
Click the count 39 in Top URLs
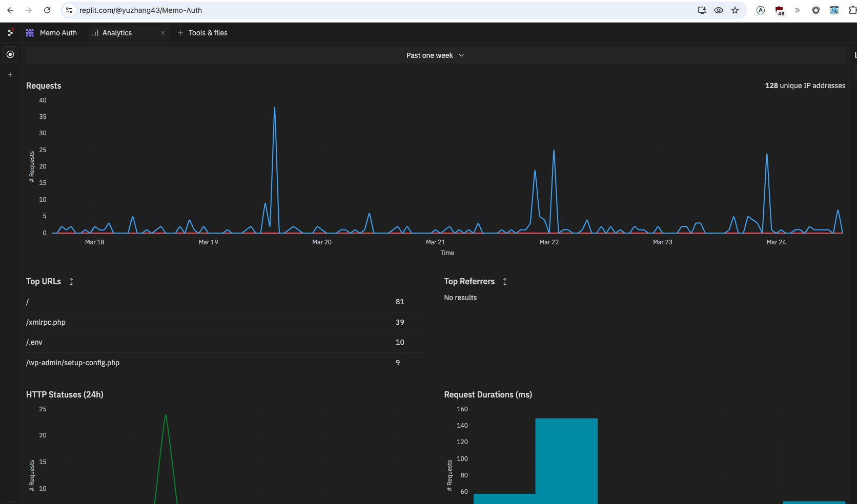point(400,322)
